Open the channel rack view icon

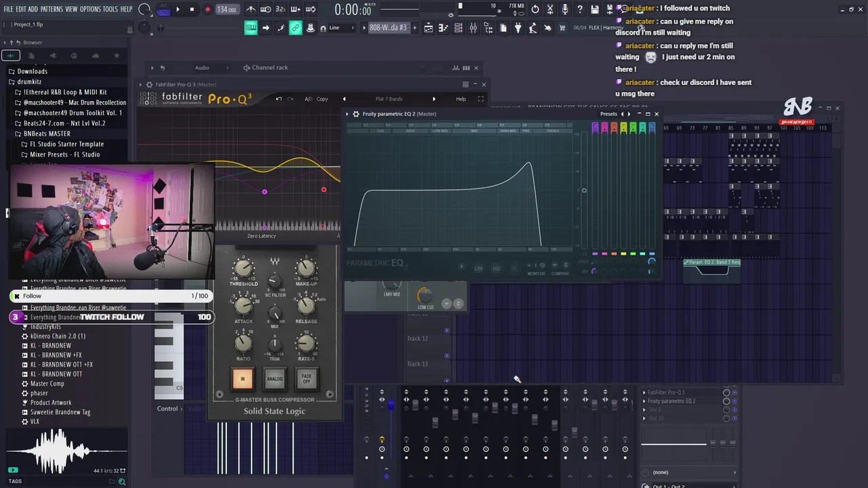pos(458,28)
